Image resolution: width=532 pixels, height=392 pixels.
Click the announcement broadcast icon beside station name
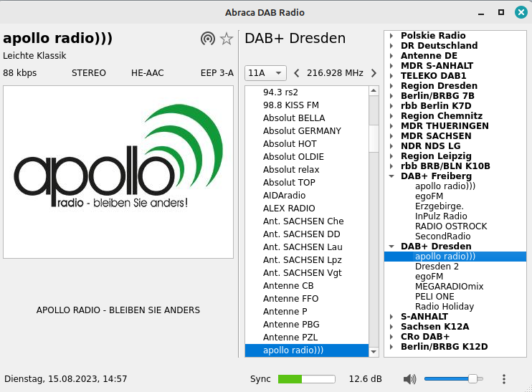[x=208, y=39]
